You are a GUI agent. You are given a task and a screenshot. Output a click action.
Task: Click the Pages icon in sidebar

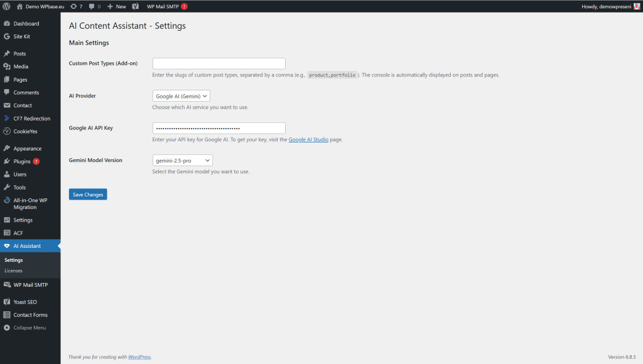(6, 80)
